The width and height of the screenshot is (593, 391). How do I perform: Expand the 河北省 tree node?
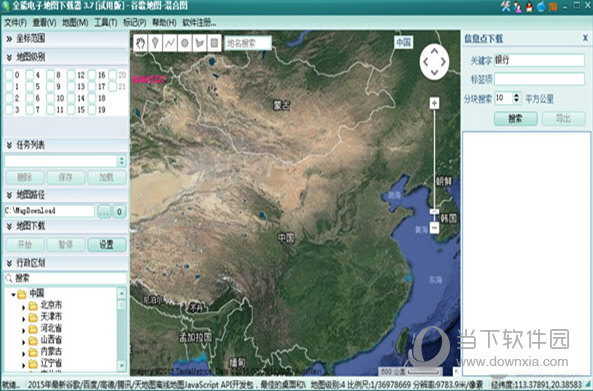23,330
